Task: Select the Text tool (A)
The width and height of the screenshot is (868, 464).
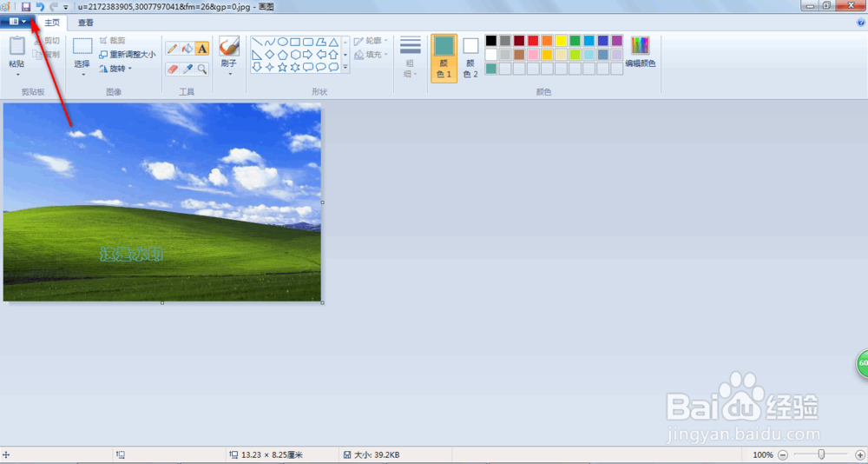Action: (x=202, y=49)
